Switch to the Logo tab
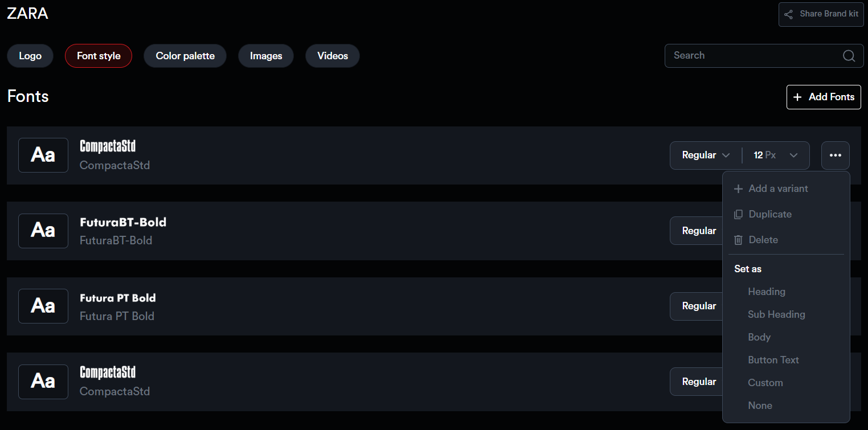 click(x=30, y=56)
